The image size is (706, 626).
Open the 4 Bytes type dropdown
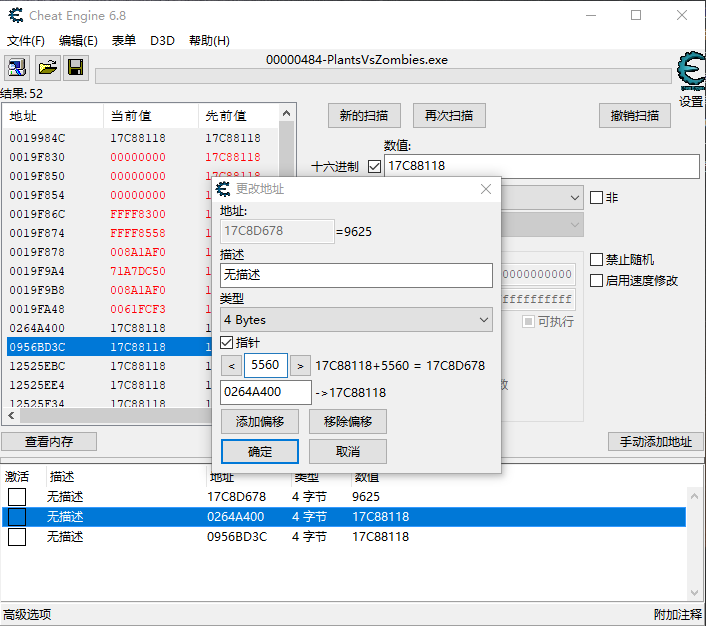(357, 320)
